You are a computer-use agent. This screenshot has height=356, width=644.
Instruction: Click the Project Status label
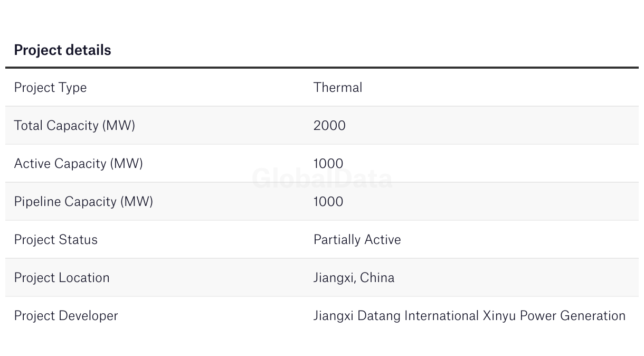pos(56,239)
